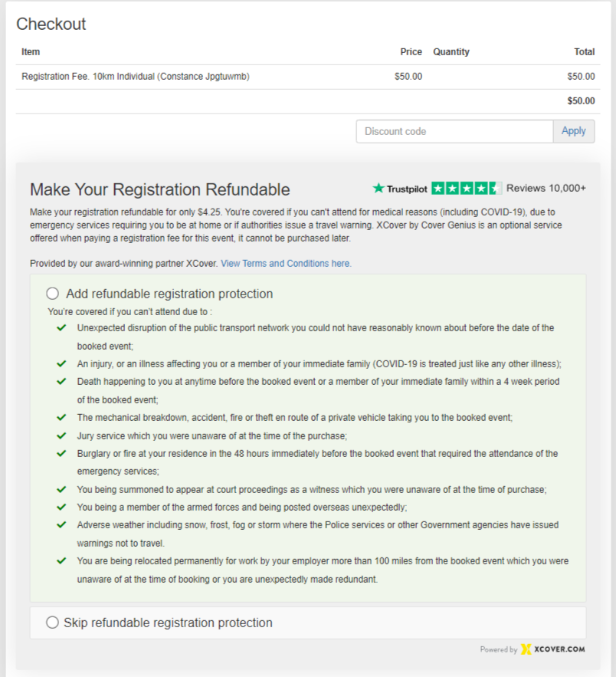
Task: Click checkmark next to mechanical breakdown item
Action: 61,418
